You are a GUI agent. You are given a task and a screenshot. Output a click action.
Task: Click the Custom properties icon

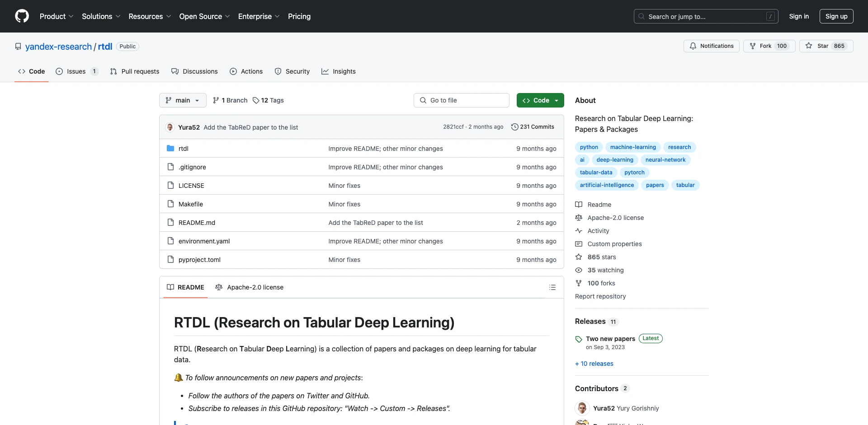click(x=579, y=244)
